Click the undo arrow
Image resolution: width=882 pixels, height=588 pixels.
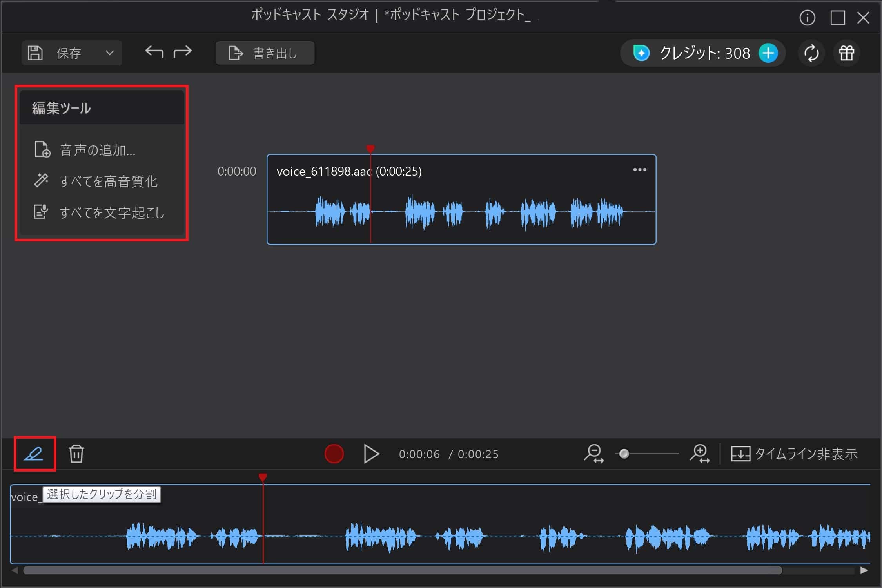click(154, 52)
